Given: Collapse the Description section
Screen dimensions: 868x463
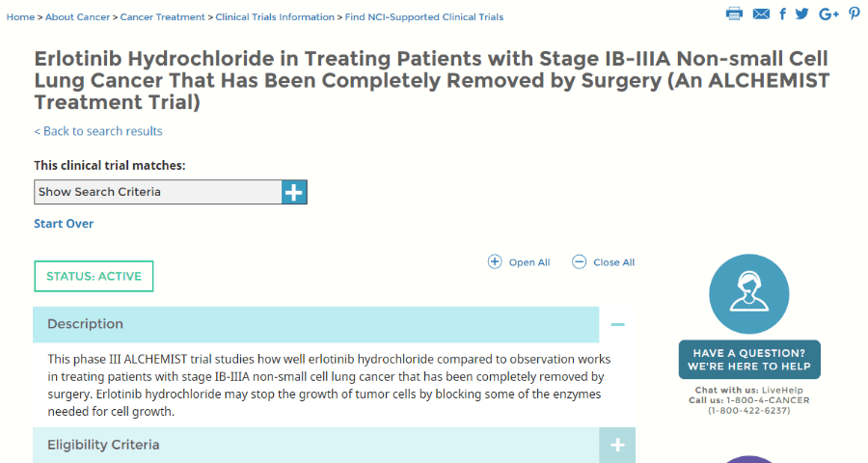Looking at the screenshot, I should point(617,324).
